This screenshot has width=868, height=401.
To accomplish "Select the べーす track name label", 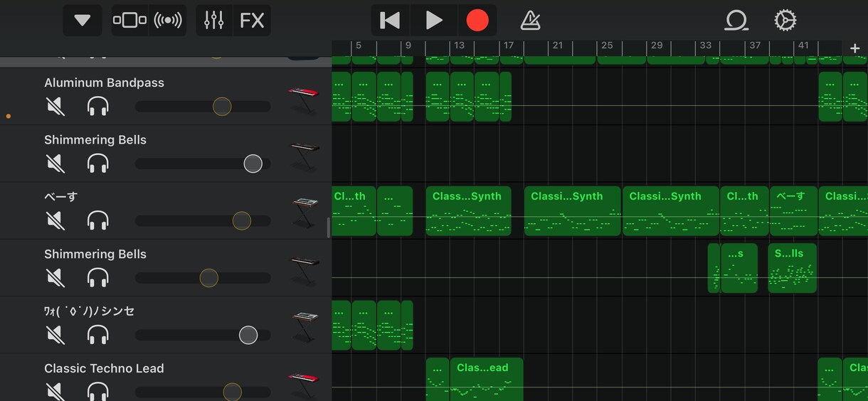I will click(x=61, y=197).
